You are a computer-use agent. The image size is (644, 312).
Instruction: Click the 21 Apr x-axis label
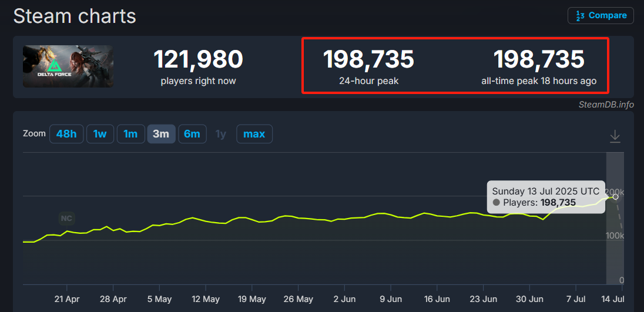[x=67, y=299]
